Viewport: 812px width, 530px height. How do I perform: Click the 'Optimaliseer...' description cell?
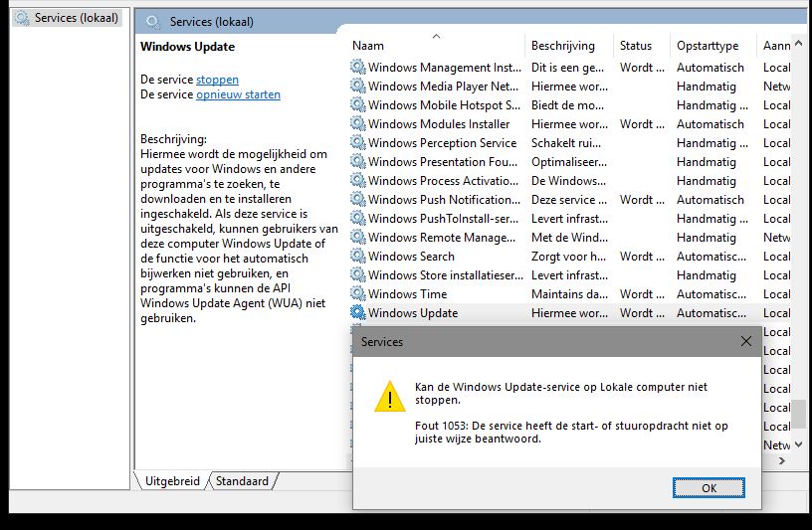569,162
